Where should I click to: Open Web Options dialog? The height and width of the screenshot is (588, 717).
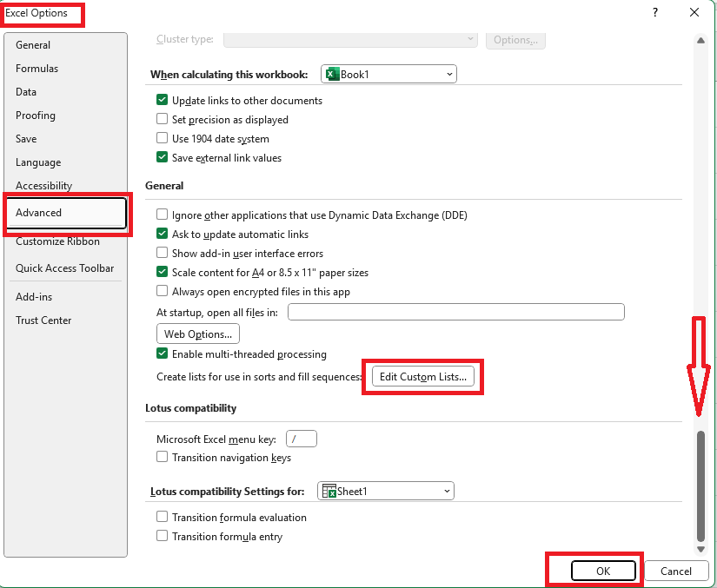198,334
